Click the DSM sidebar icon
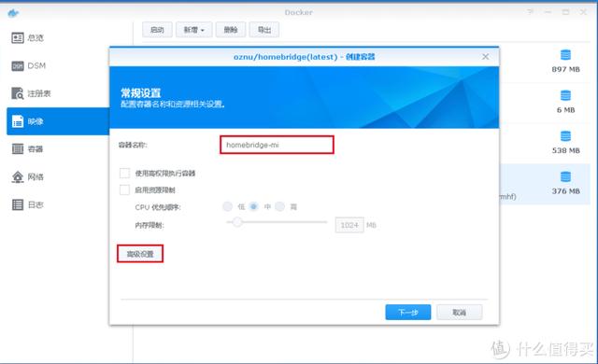598x364 pixels. (x=18, y=66)
